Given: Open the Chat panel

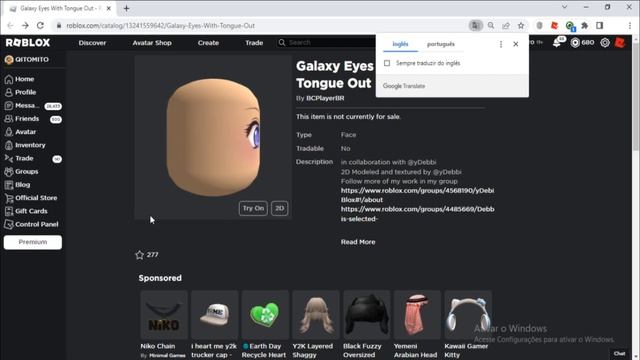Looking at the screenshot, I should pyautogui.click(x=620, y=353).
